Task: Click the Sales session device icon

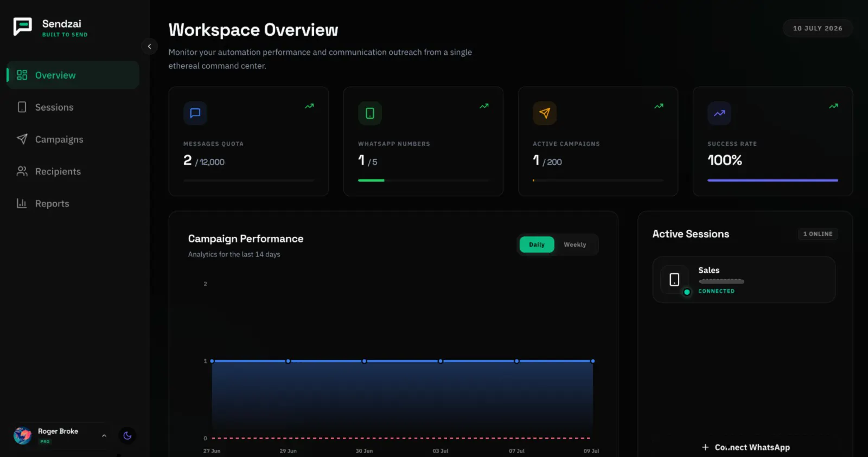Action: (674, 280)
